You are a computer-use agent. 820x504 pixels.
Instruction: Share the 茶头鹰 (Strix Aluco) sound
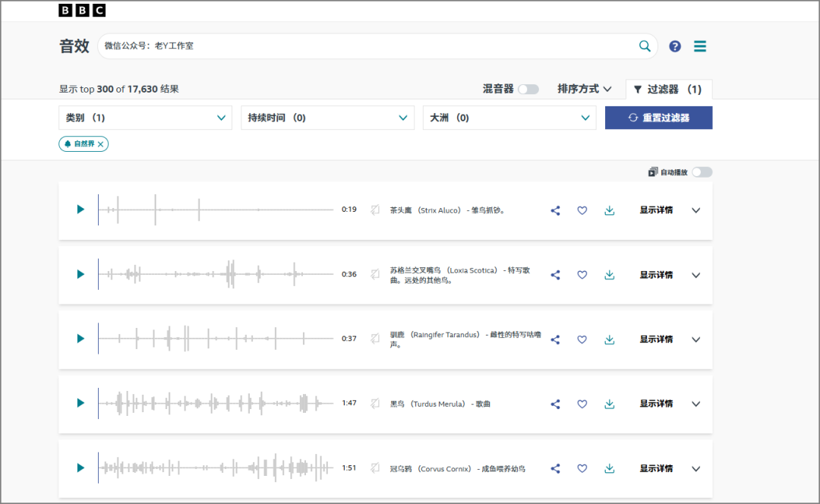(555, 210)
